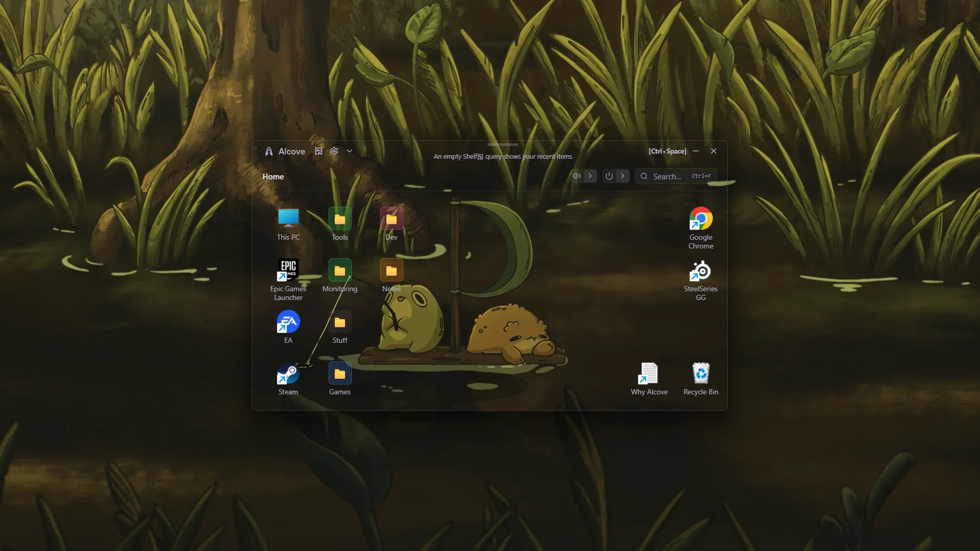Viewport: 980px width, 551px height.
Task: Open the Stuff folder
Action: (x=340, y=327)
